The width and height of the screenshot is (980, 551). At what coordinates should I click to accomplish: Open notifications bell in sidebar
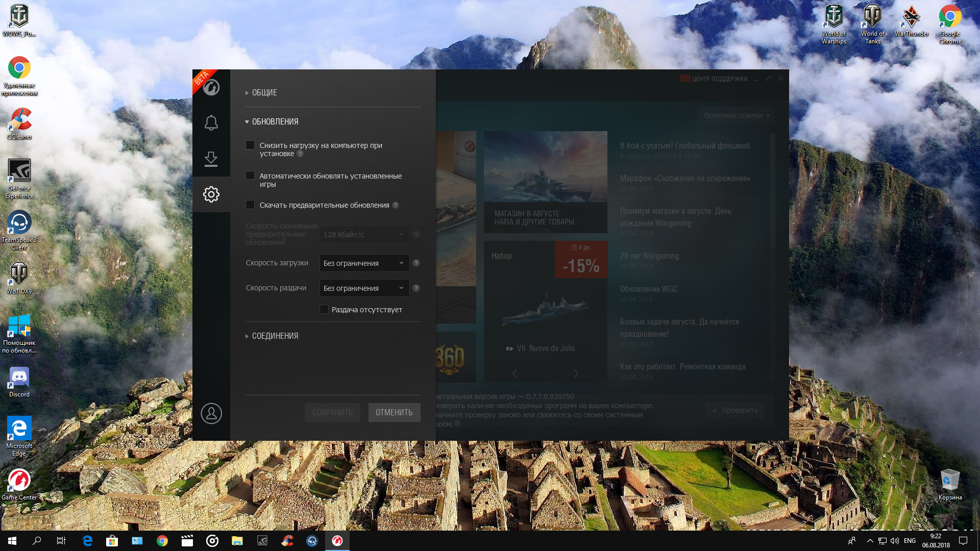pyautogui.click(x=211, y=122)
